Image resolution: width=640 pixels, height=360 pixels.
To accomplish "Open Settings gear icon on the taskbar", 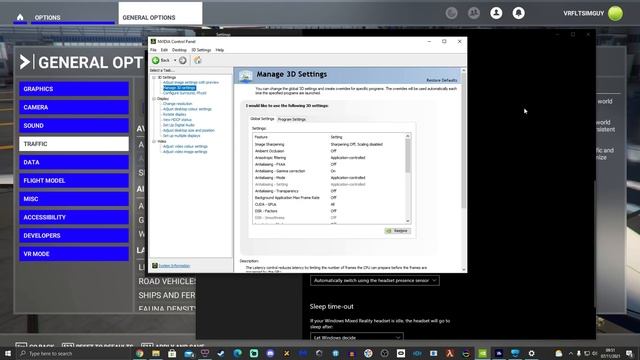I will 531,353.
